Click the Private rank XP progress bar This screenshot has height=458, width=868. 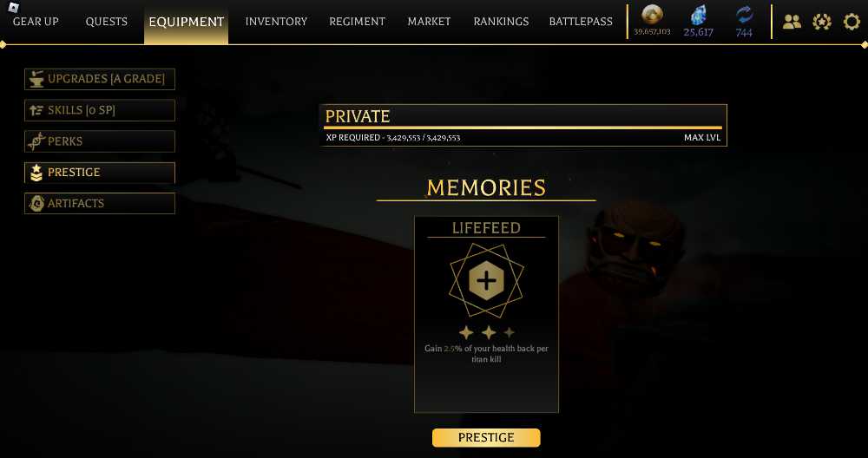point(523,128)
